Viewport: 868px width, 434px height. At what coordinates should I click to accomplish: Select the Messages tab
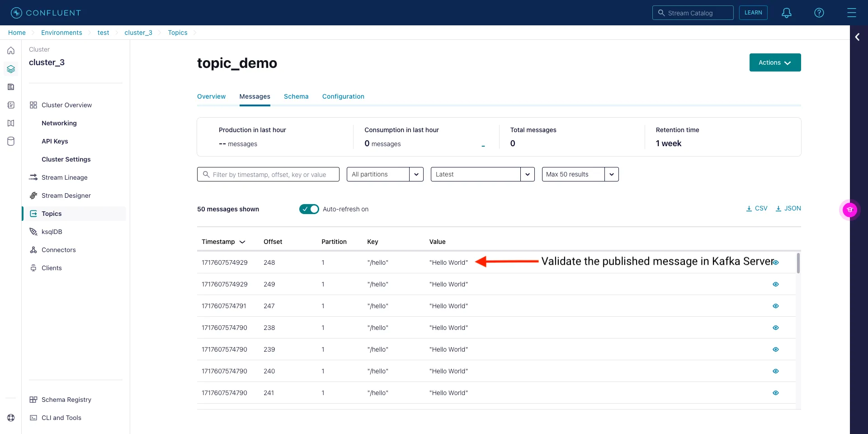[255, 96]
